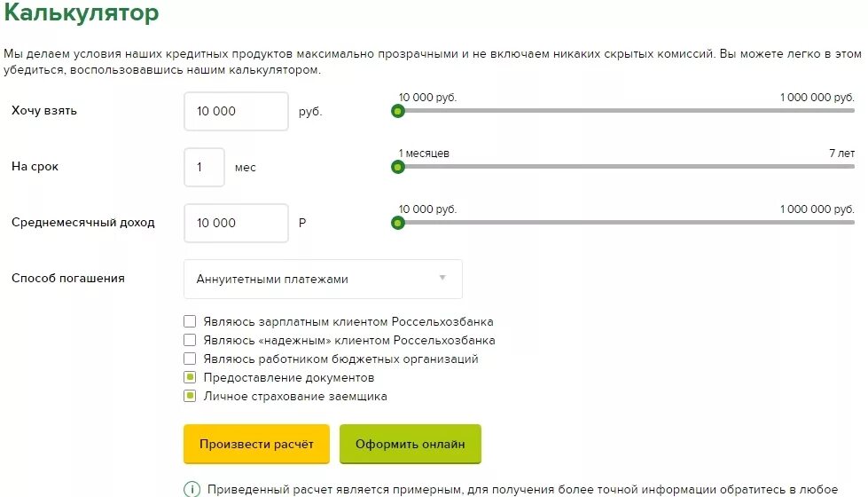Uncheck Личное страхование заемщика checkbox

pyautogui.click(x=190, y=396)
